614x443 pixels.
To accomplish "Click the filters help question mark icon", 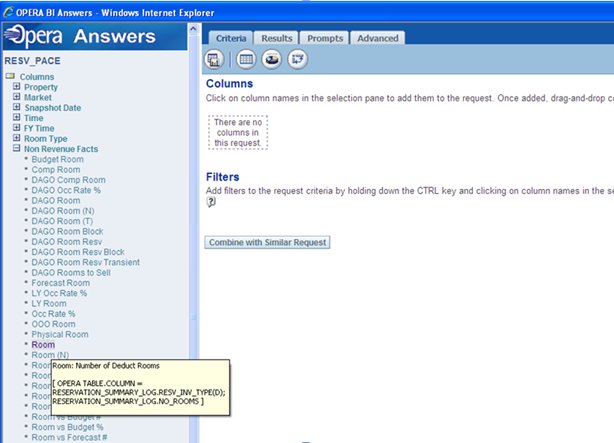I will [211, 202].
